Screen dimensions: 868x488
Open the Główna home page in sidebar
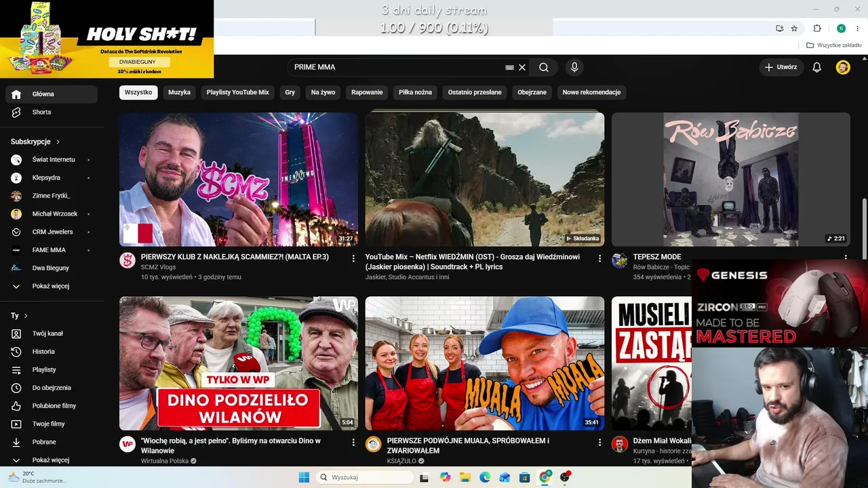point(52,94)
